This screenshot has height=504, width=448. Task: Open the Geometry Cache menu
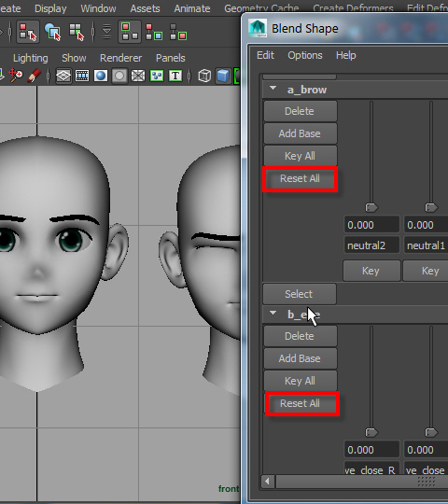261,8
